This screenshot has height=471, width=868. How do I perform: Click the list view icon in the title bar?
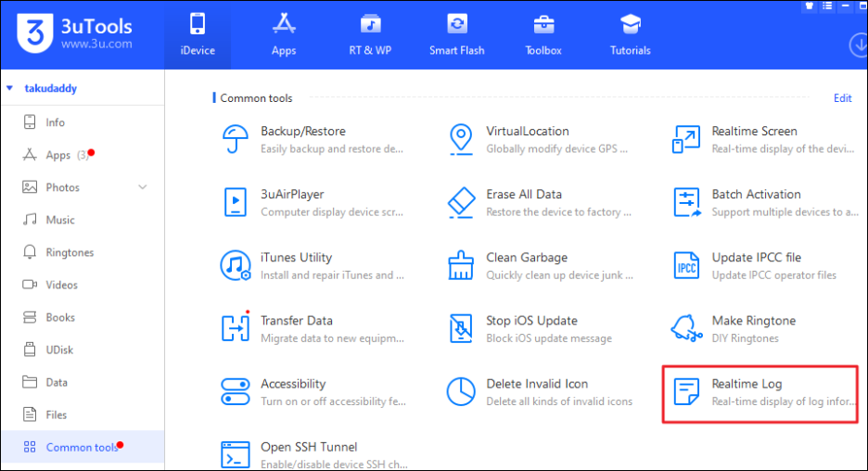pos(827,6)
